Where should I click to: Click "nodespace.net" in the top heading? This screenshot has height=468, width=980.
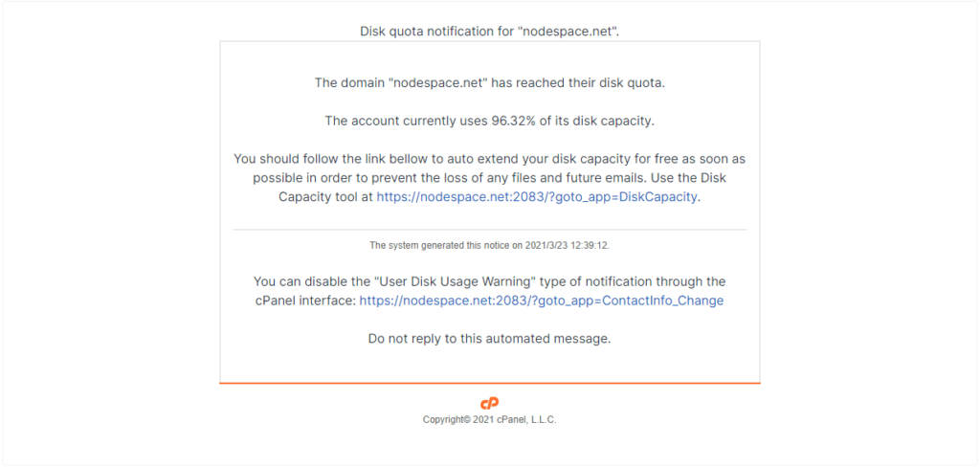(x=567, y=32)
